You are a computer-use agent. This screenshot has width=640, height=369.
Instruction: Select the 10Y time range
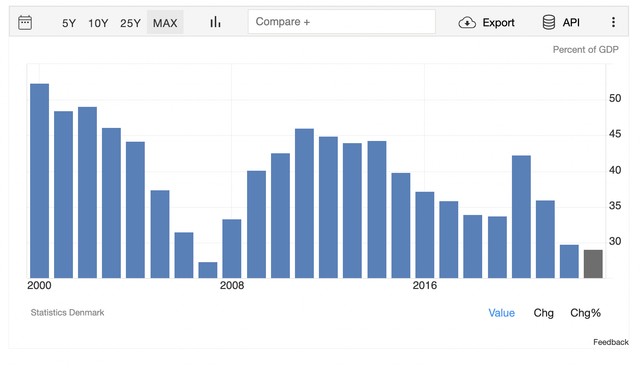[x=98, y=23]
